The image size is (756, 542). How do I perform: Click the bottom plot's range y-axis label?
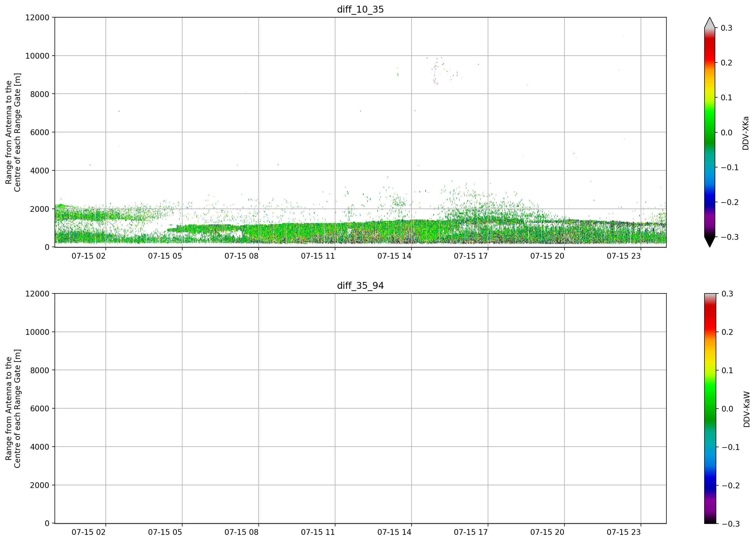pos(13,408)
